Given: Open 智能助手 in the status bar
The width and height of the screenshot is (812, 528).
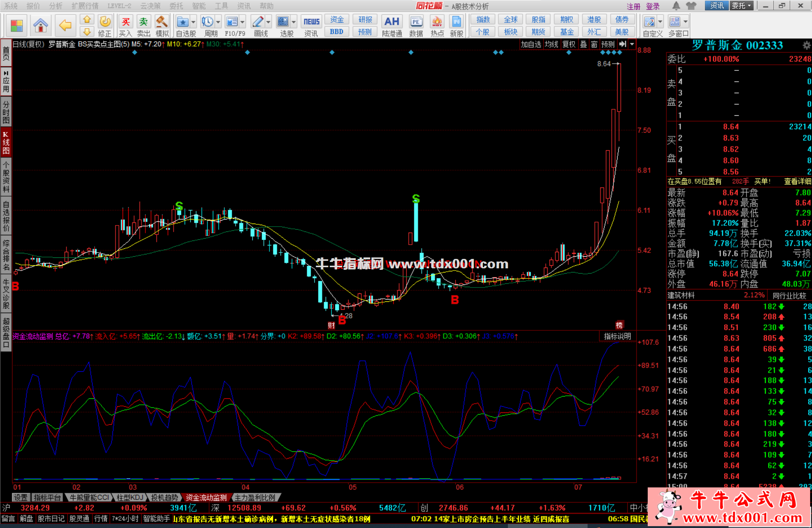Looking at the screenshot, I should click(157, 519).
